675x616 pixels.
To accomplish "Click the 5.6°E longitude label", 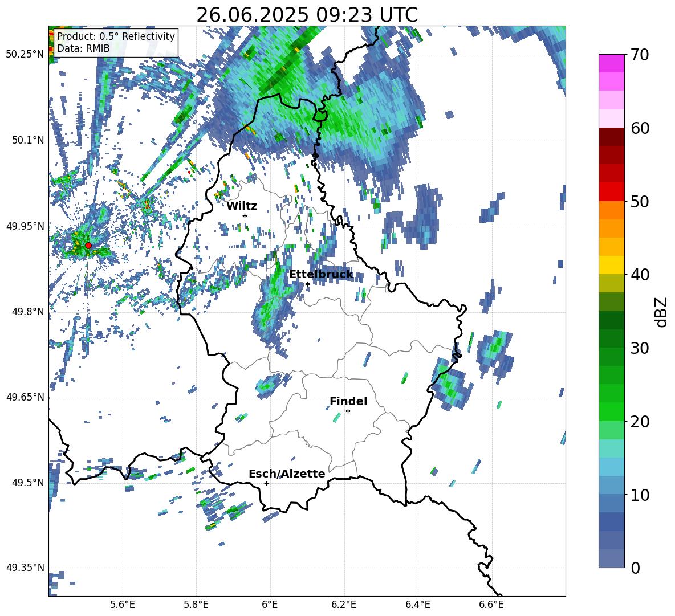I will pos(123,605).
